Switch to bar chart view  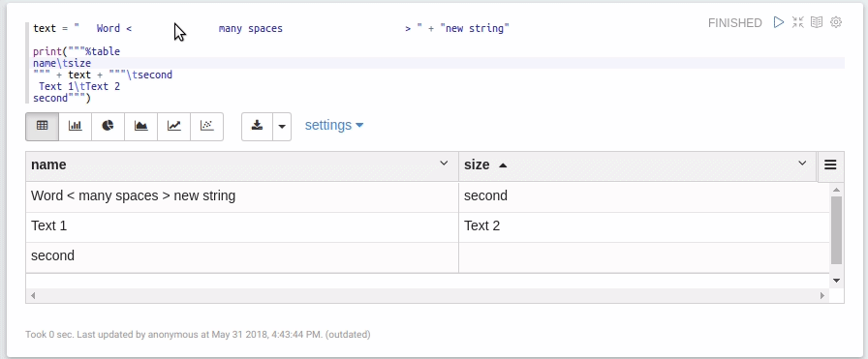pos(75,126)
